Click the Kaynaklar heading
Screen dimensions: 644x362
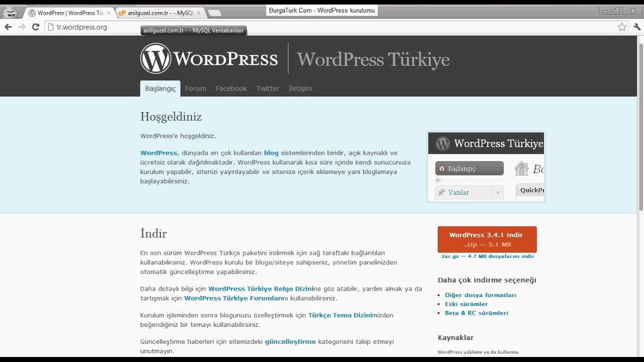pyautogui.click(x=455, y=338)
